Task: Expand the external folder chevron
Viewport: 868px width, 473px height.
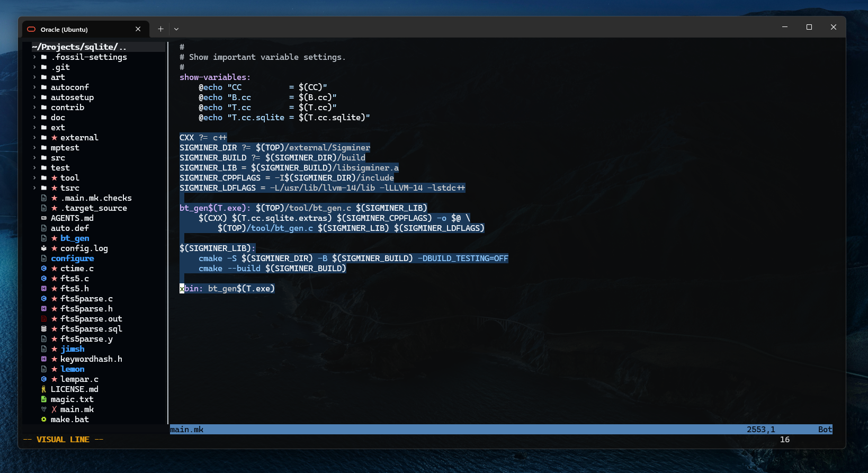Action: [x=34, y=138]
